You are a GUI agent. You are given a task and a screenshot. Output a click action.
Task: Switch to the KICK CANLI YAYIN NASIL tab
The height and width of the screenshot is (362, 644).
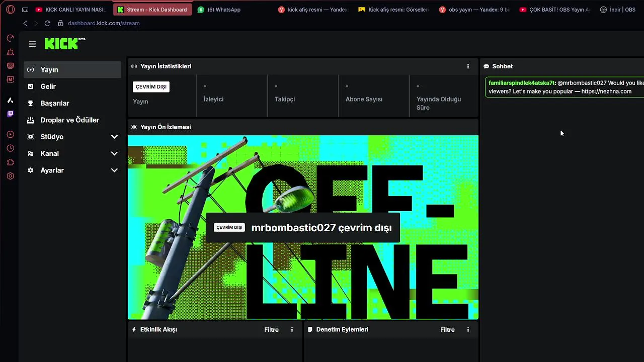(x=71, y=10)
